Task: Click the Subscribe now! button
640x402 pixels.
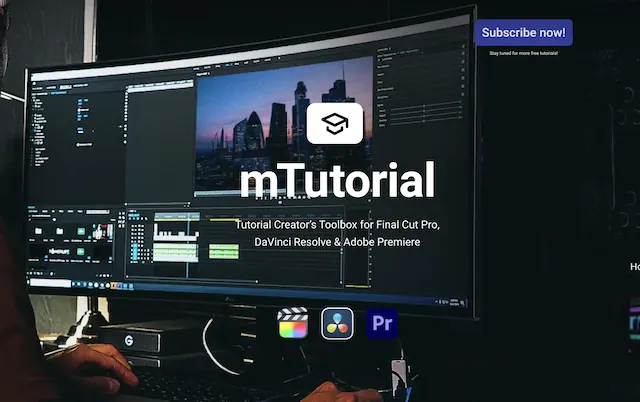Action: [x=524, y=32]
